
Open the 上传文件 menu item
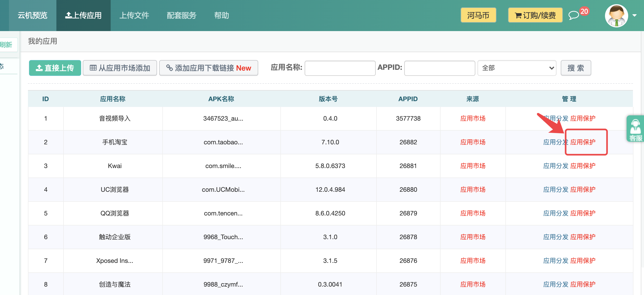coord(134,15)
